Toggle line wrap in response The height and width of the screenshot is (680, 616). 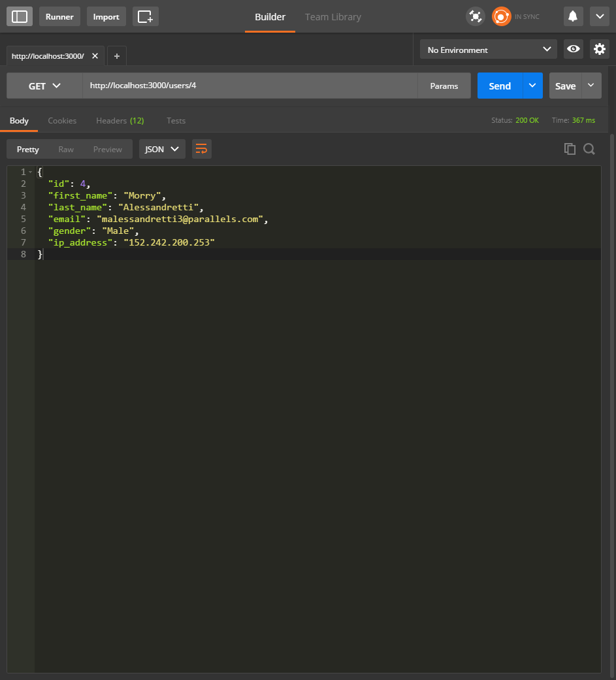click(202, 149)
